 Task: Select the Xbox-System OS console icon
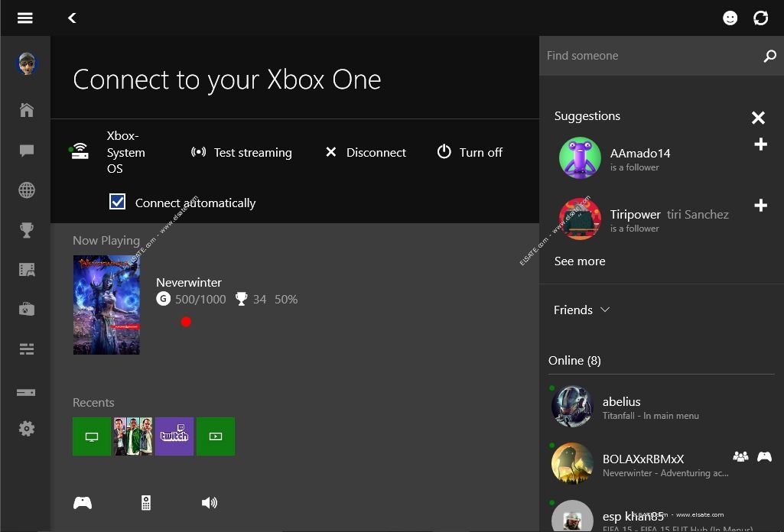tap(80, 151)
